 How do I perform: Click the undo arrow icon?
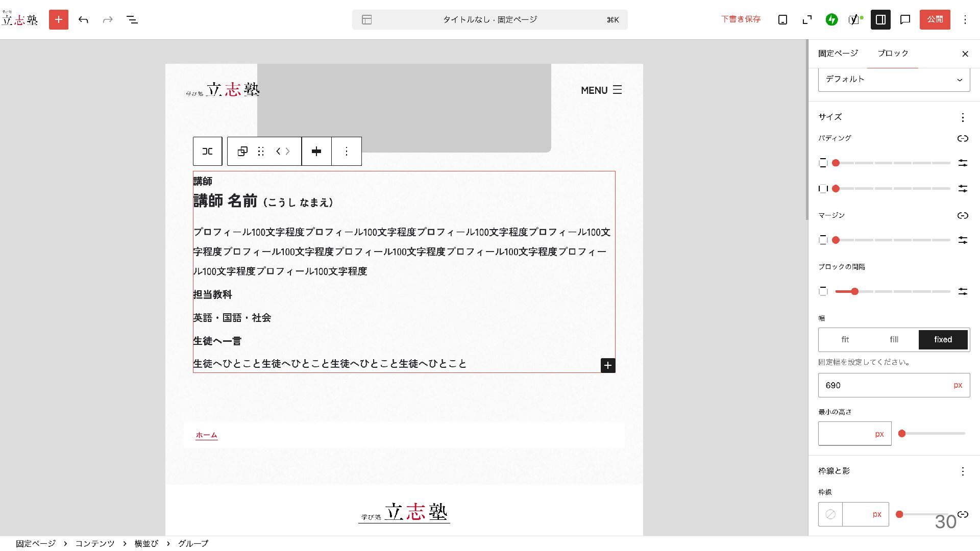pyautogui.click(x=83, y=19)
